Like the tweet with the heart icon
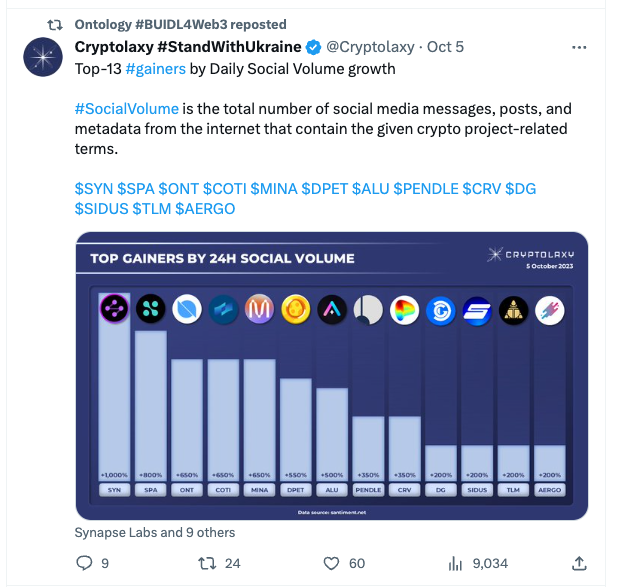This screenshot has width=620, height=587. pos(331,563)
